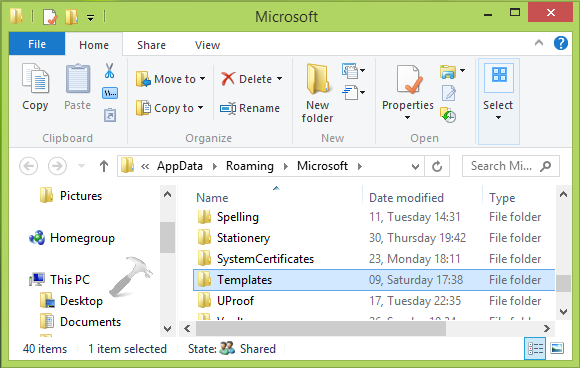Expand the Properties dropdown arrow
The width and height of the screenshot is (580, 368).
click(407, 118)
